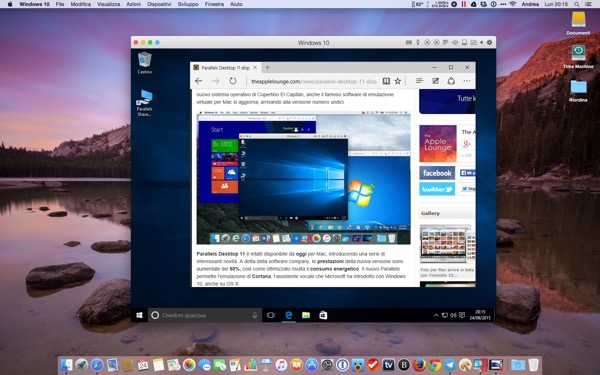Open the Visualizza menu
The width and height of the screenshot is (600, 375).
pos(109,4)
